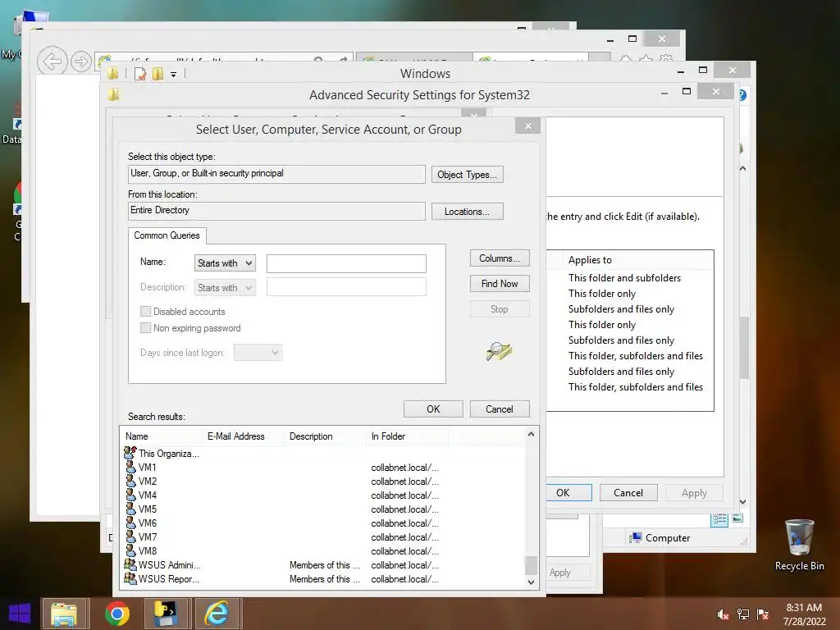
Task: Click the Internet Explorer forward arrow
Action: pos(81,62)
